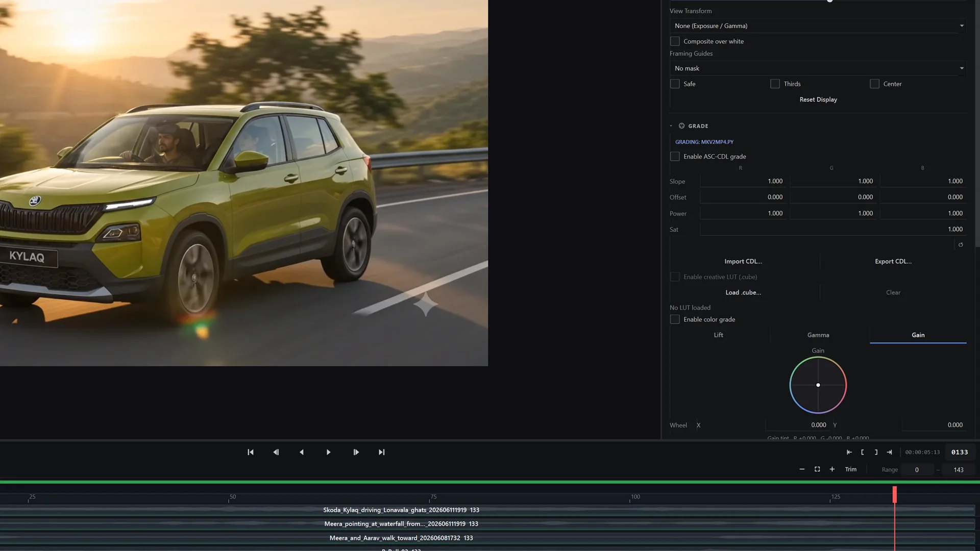This screenshot has height=551, width=980.
Task: Select the Meera_and_Aarav_walk_toward track
Action: [487, 538]
